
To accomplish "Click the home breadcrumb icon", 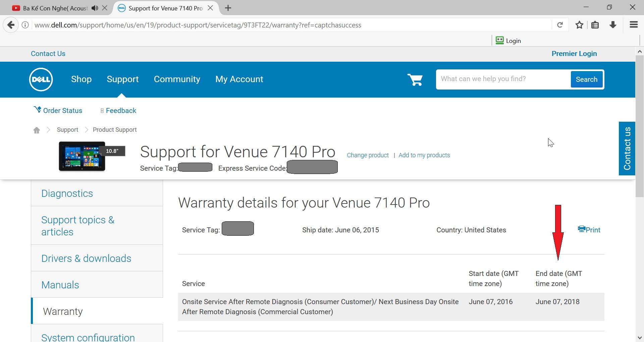I will tap(37, 130).
